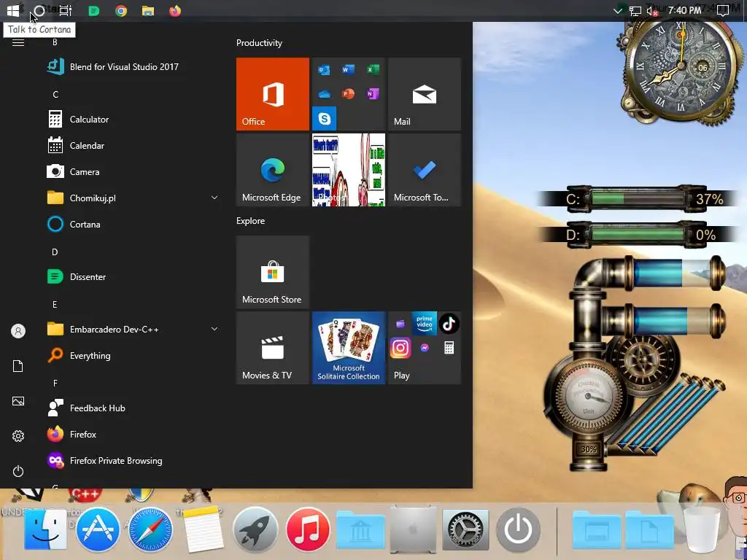747x560 pixels.
Task: Open Cortana from the taskbar circle icon
Action: [x=39, y=10]
